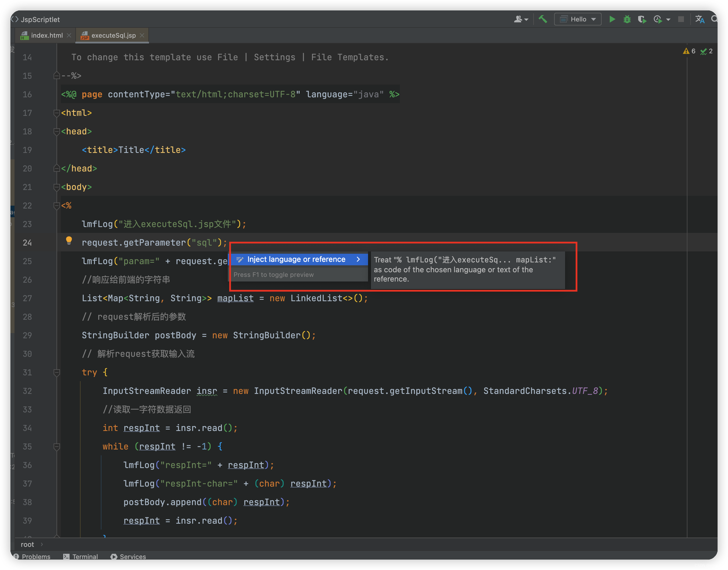Click the lmfLog call on line 23
Screen dimensions: 728x570
pyautogui.click(x=164, y=224)
